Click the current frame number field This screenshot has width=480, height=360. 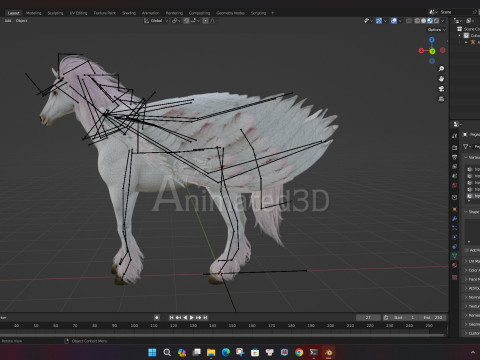click(368, 318)
